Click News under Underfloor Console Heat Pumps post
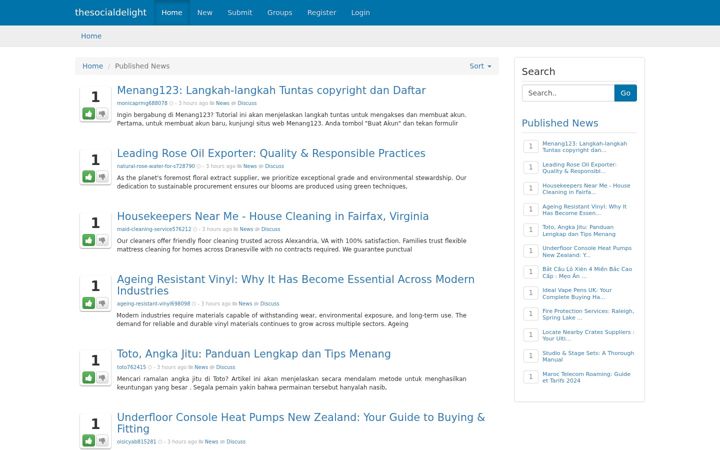This screenshot has height=450, width=720. click(211, 442)
